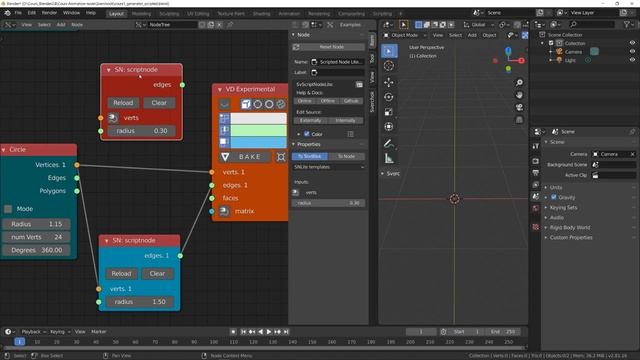Adjust Circle node Radius 1.15 field
The width and height of the screenshot is (640, 360).
(36, 224)
